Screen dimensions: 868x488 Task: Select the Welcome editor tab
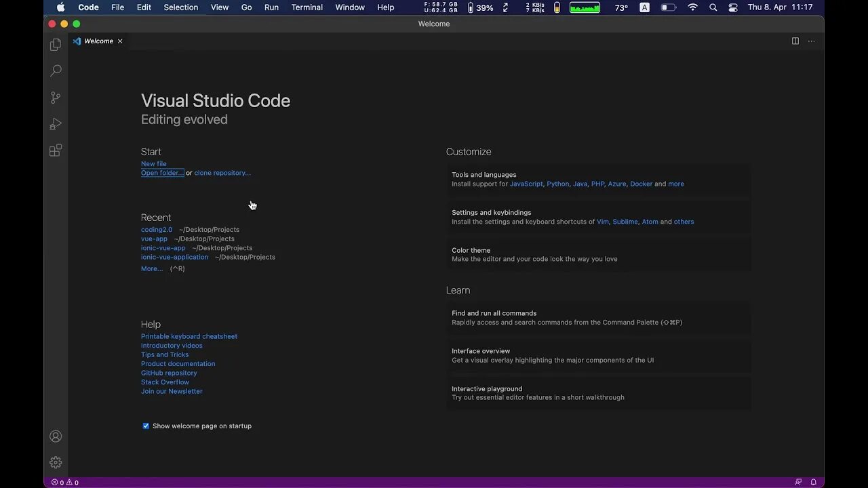[98, 41]
